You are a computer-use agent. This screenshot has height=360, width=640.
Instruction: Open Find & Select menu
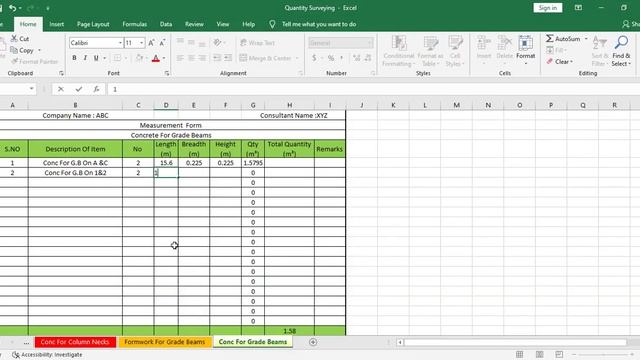coord(621,51)
